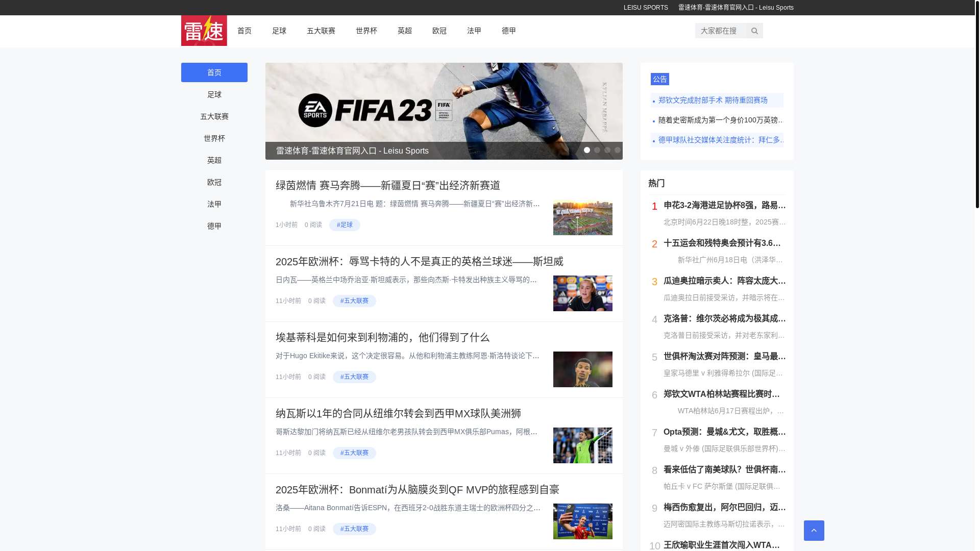Open hot item 8 看来低估了南美球队
This screenshot has width=980, height=551.
point(724,469)
